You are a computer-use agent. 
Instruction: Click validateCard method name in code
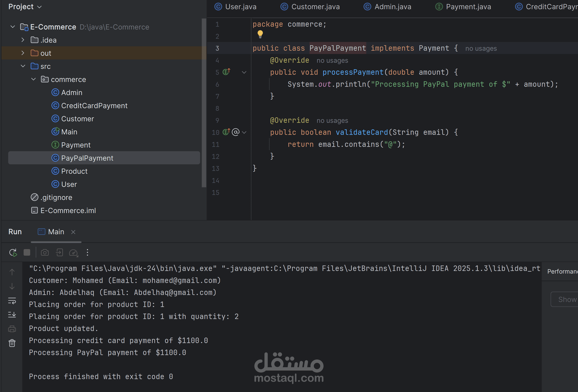point(362,132)
